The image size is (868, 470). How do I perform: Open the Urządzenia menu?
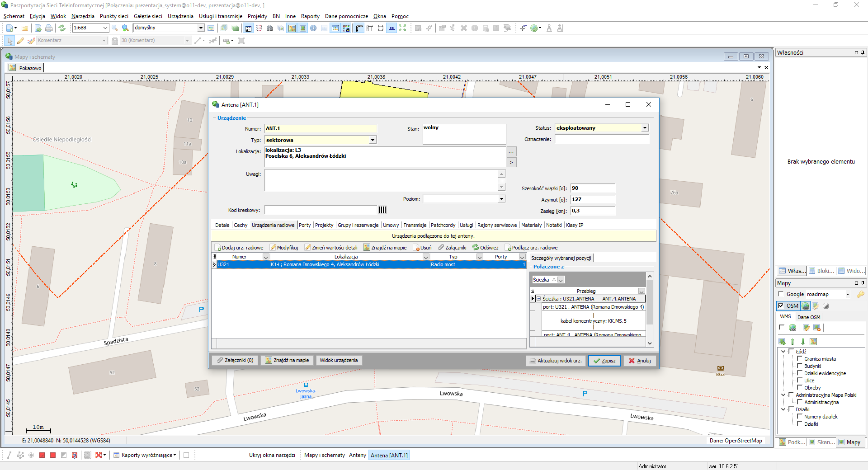tap(180, 16)
